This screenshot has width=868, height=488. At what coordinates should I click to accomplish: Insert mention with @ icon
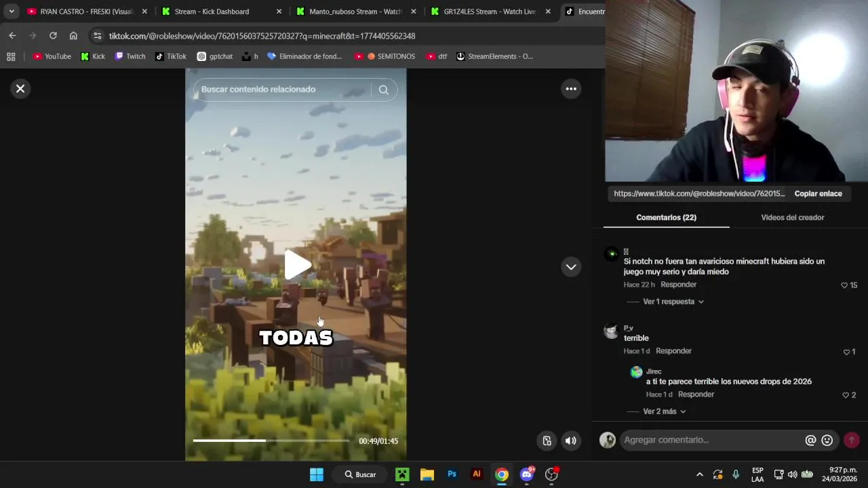pyautogui.click(x=810, y=441)
